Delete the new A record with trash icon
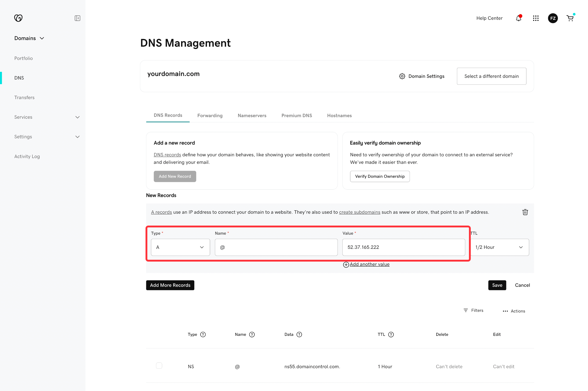The width and height of the screenshot is (588, 391). coord(525,212)
